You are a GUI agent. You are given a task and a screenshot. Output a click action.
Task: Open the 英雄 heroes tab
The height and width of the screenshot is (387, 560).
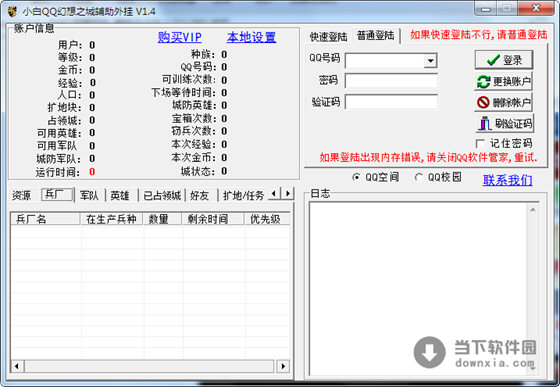(120, 195)
